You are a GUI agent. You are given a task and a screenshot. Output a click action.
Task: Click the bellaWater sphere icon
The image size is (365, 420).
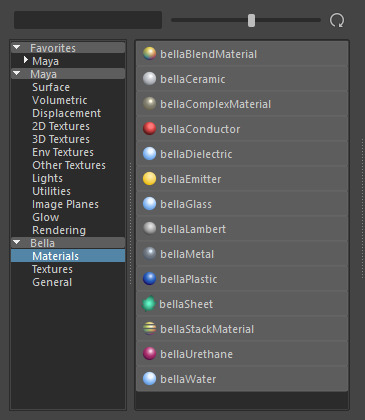[149, 379]
